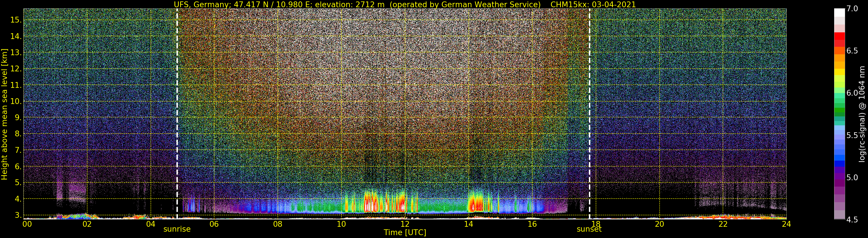Click the 'CHM15kx: 03-04-2021' date in the title
Screen dimensions: 868x238
pos(593,4)
